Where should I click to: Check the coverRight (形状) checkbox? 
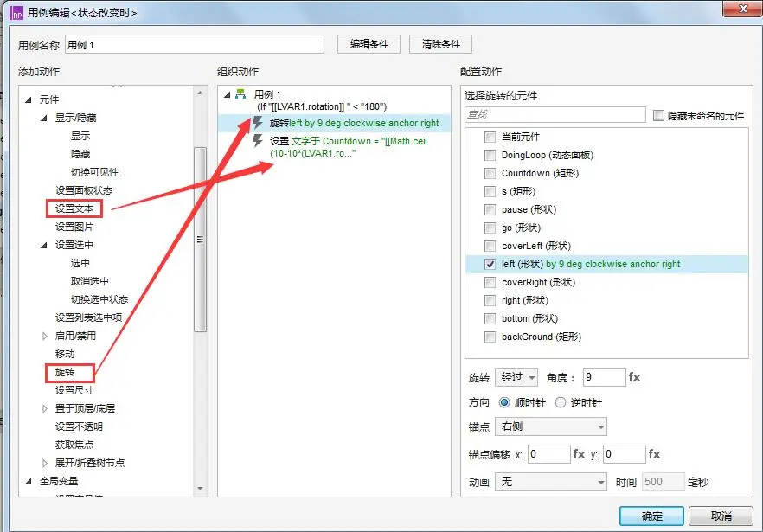pos(490,282)
